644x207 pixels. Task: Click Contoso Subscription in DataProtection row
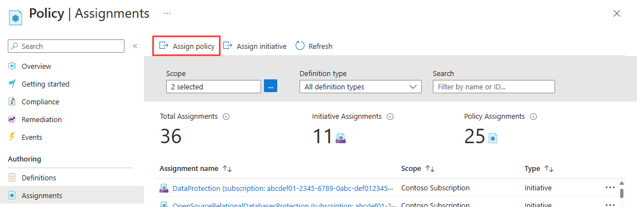click(x=435, y=188)
